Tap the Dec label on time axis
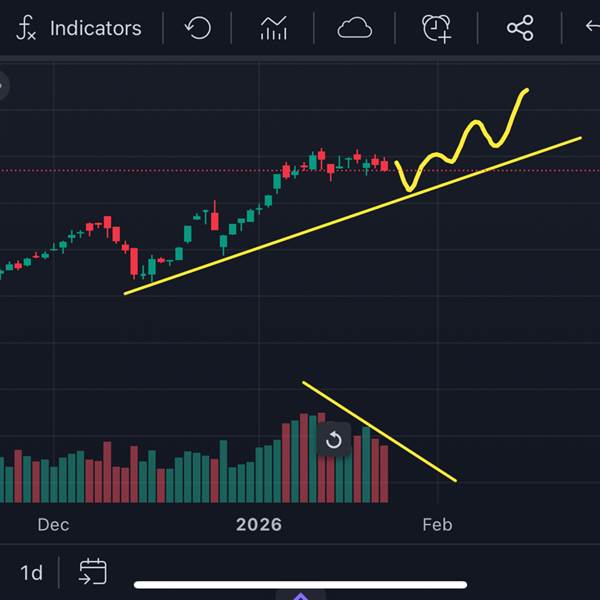 tap(52, 524)
